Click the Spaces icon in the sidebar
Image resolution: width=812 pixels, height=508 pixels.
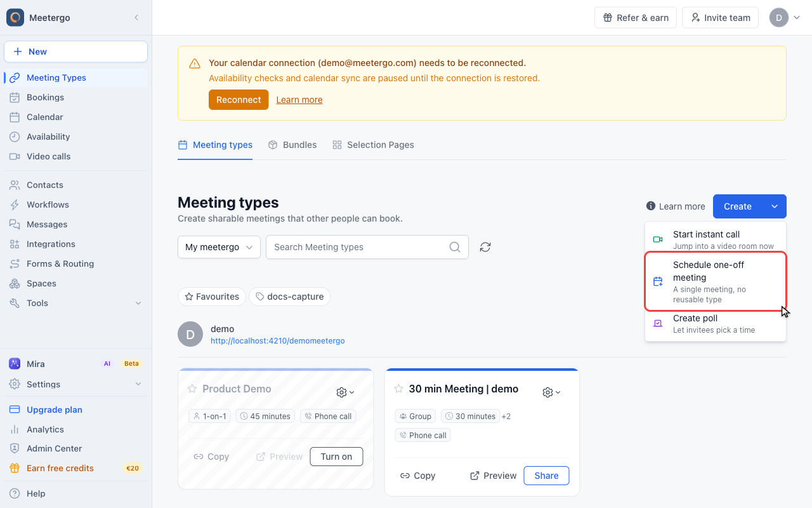15,283
